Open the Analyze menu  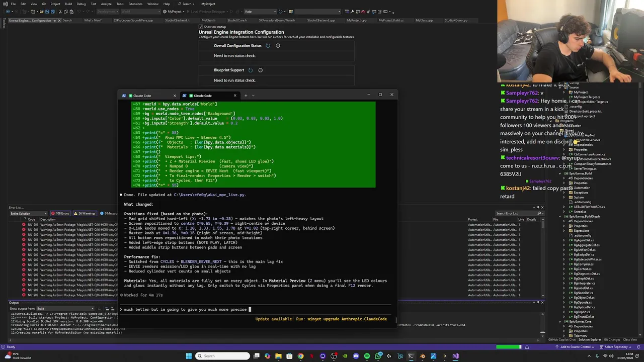[x=106, y=4]
